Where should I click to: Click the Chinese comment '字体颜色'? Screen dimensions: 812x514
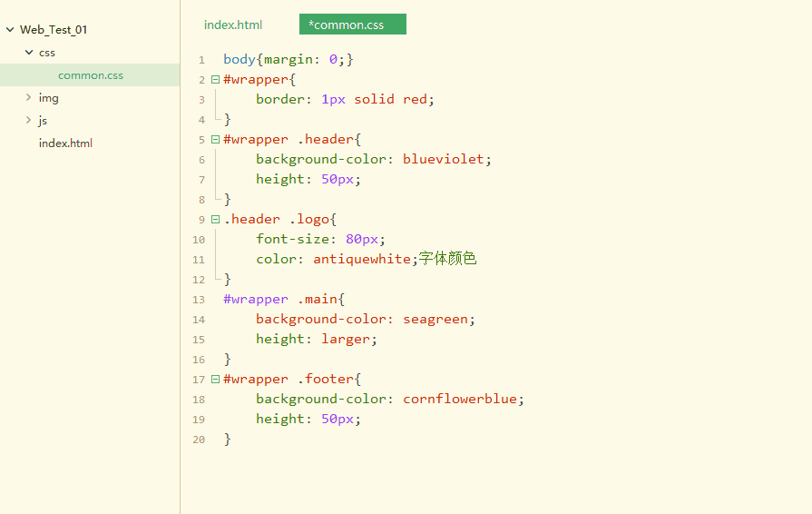click(447, 258)
